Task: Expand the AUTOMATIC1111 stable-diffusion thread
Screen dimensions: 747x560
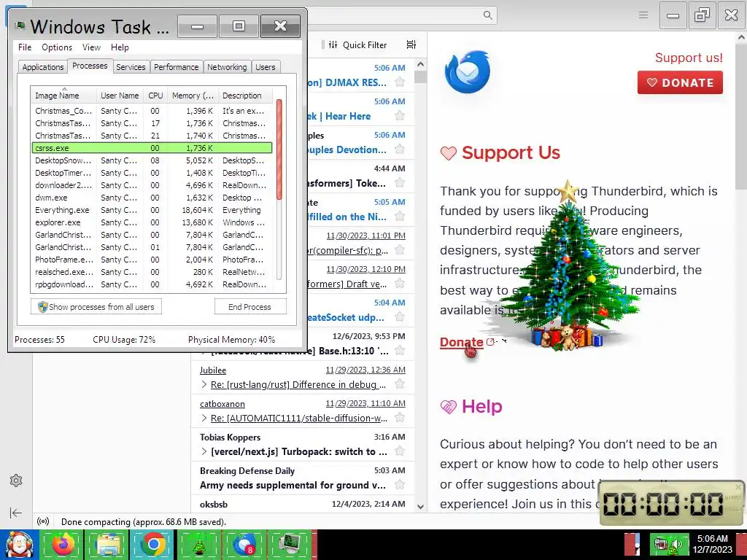Action: click(204, 418)
